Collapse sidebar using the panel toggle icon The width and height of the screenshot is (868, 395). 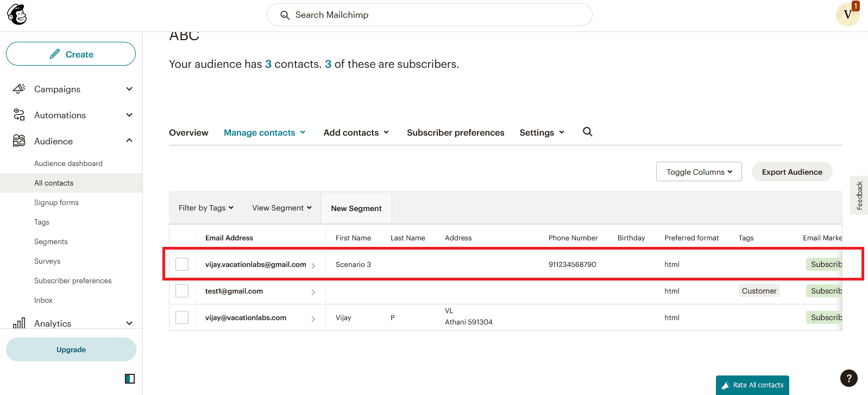click(130, 379)
